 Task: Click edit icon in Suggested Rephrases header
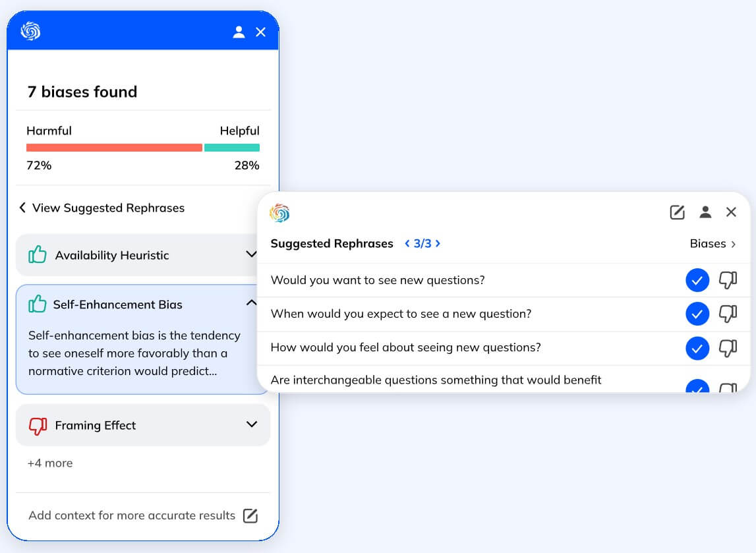pos(677,212)
